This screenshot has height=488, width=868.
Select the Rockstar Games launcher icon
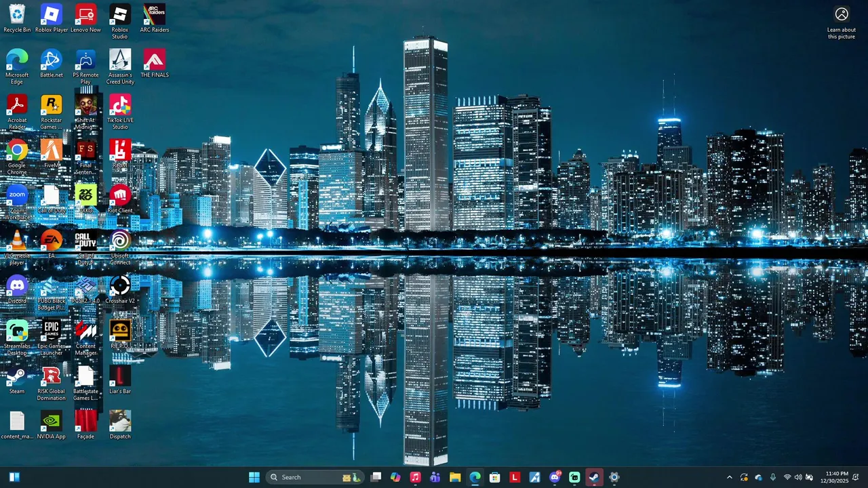click(x=52, y=112)
